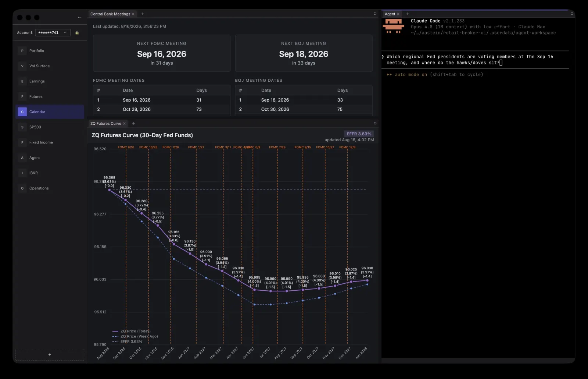Screen dimensions: 588x379
Task: Switch to the Central Bank Meetings tab
Action: tap(110, 14)
